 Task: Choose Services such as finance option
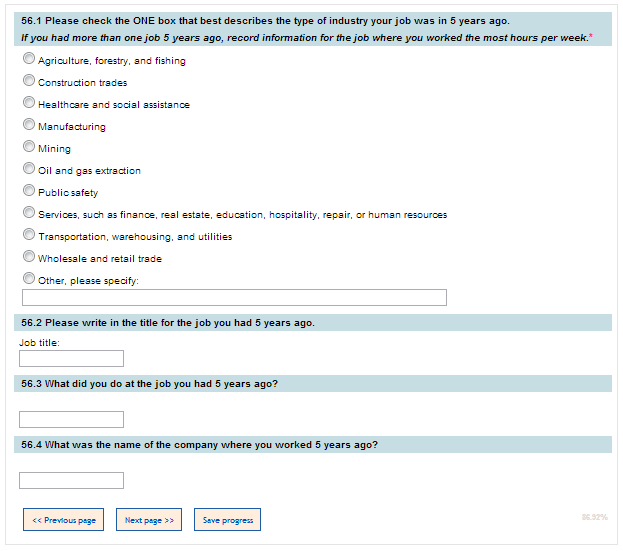pos(29,213)
